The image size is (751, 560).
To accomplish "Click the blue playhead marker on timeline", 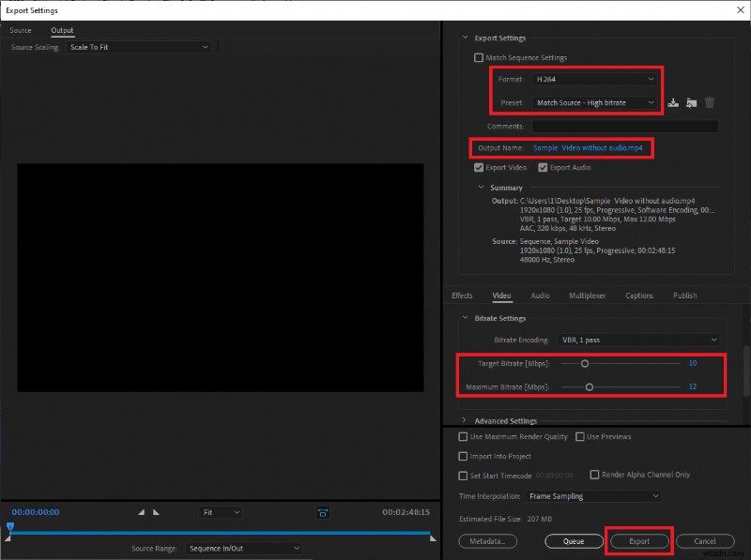I will click(10, 526).
